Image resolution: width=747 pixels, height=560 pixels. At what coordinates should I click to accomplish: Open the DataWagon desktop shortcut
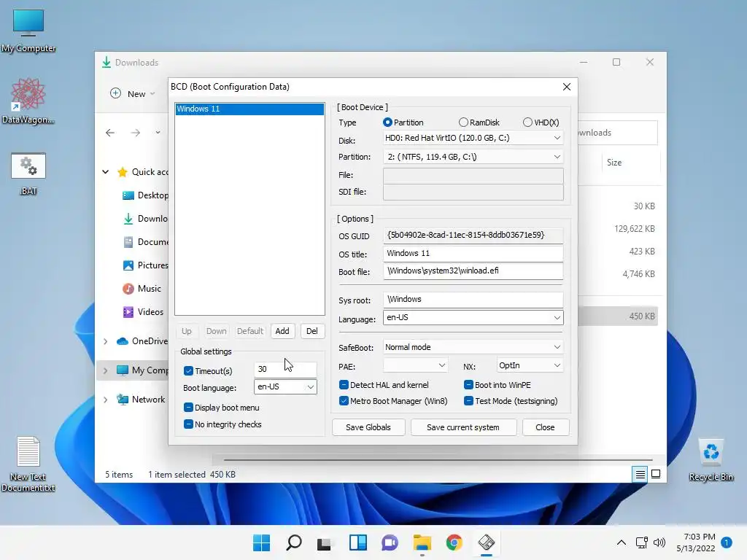(x=28, y=101)
